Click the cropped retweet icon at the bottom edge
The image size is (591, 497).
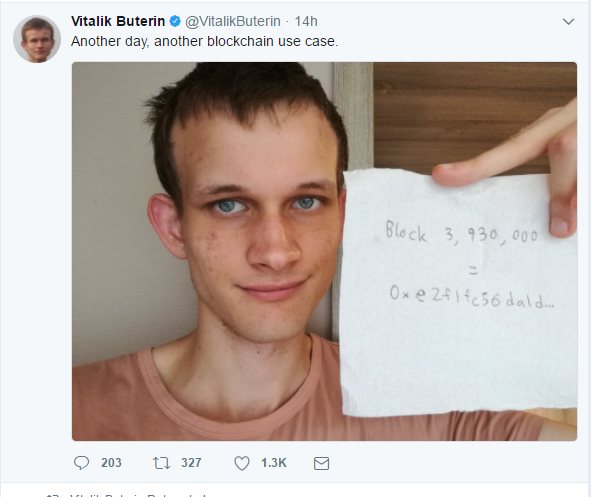[52, 495]
